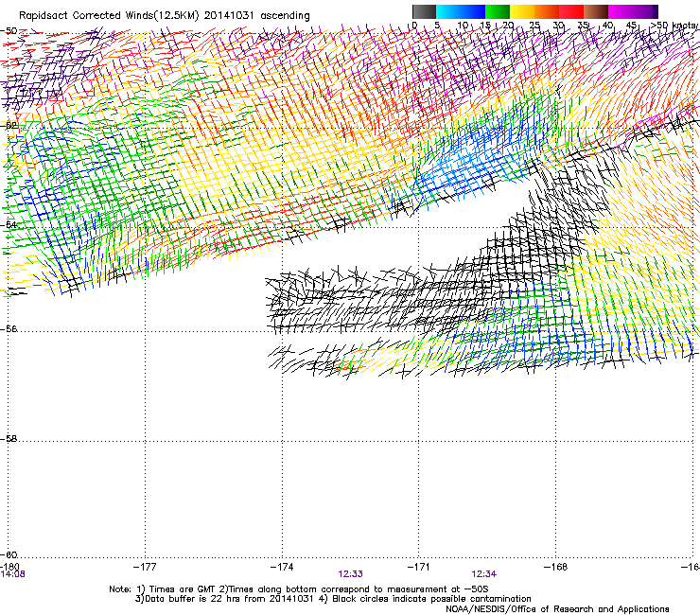This screenshot has height=615, width=700.
Task: Click the latitude label '-60'
Action: tap(9, 554)
